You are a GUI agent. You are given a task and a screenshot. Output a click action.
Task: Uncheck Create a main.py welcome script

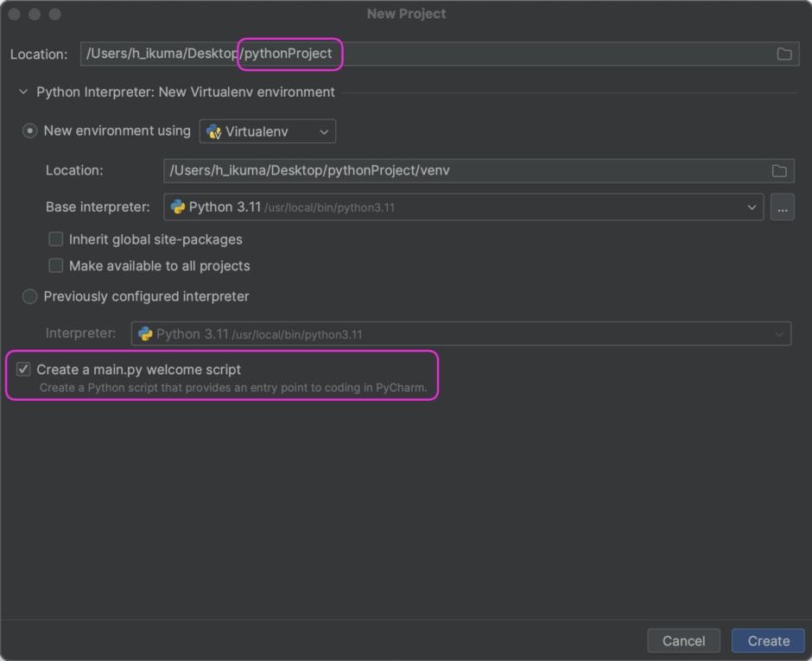pyautogui.click(x=23, y=370)
